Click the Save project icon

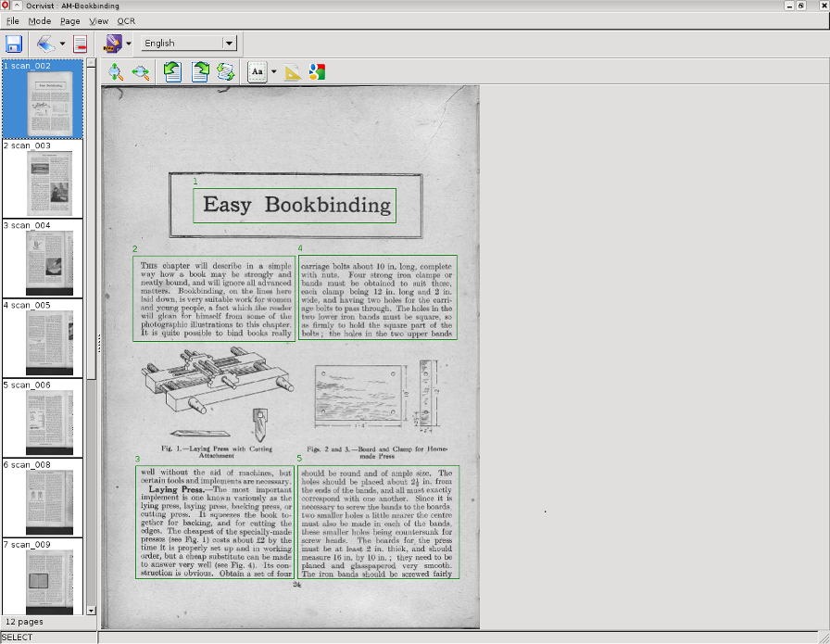14,44
